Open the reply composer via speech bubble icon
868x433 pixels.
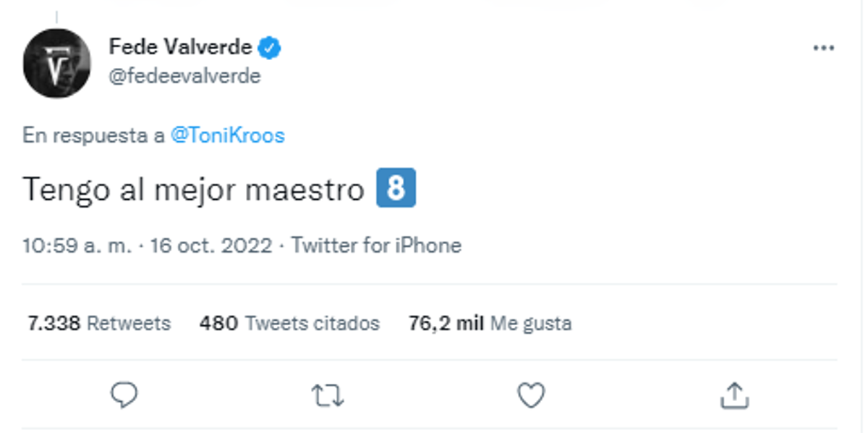pyautogui.click(x=124, y=395)
